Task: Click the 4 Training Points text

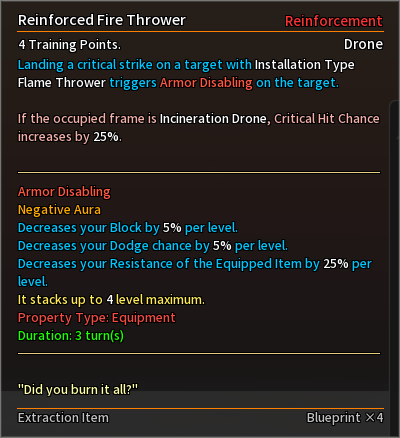Action: (69, 45)
